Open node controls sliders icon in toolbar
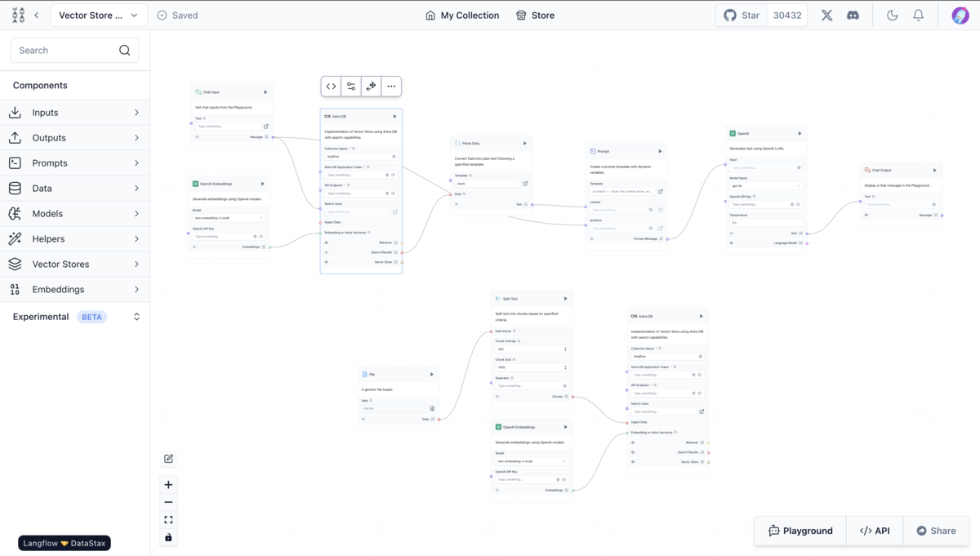 coord(351,87)
